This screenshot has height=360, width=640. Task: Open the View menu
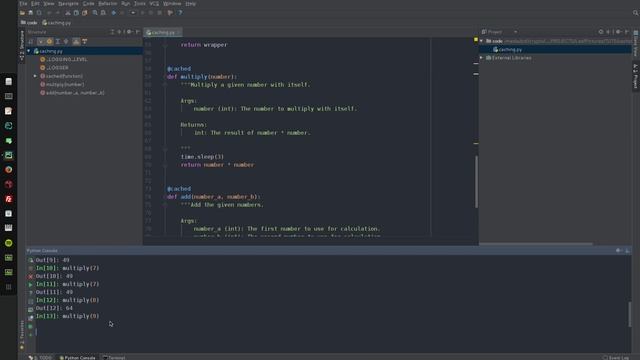pos(49,4)
